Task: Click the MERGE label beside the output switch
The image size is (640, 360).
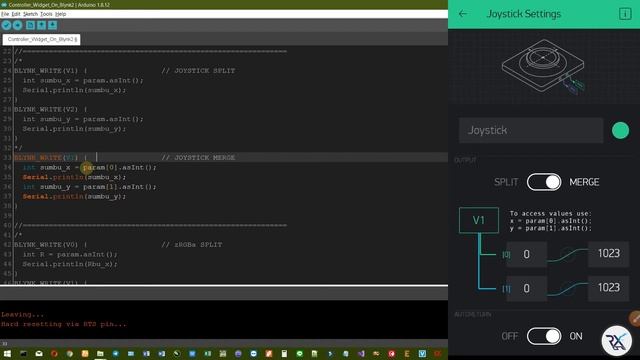Action: pos(584,182)
